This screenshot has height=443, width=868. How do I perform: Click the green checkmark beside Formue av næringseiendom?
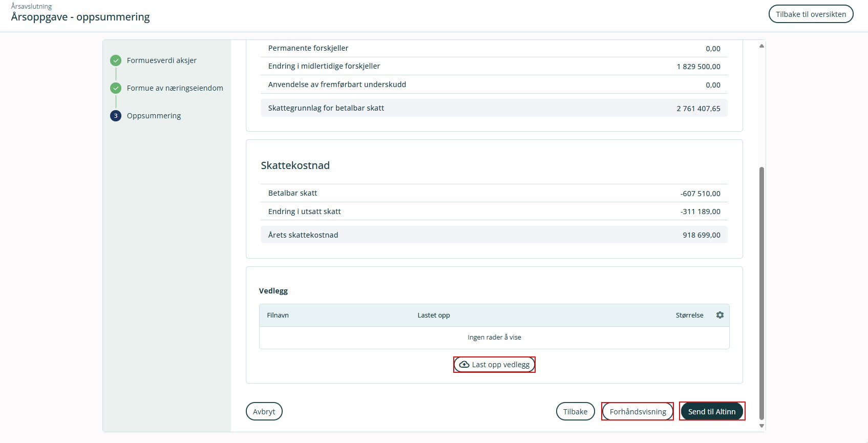point(116,88)
